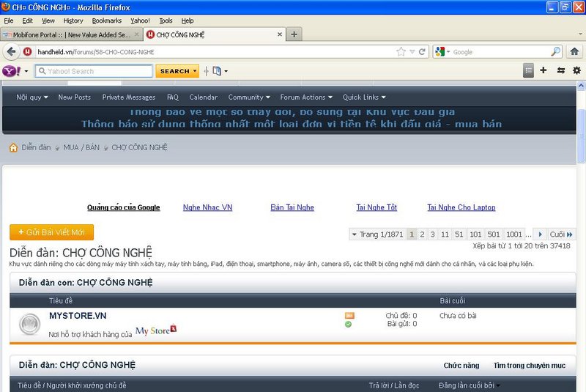Reload the page using the refresh icon
586x392 pixels.
422,52
